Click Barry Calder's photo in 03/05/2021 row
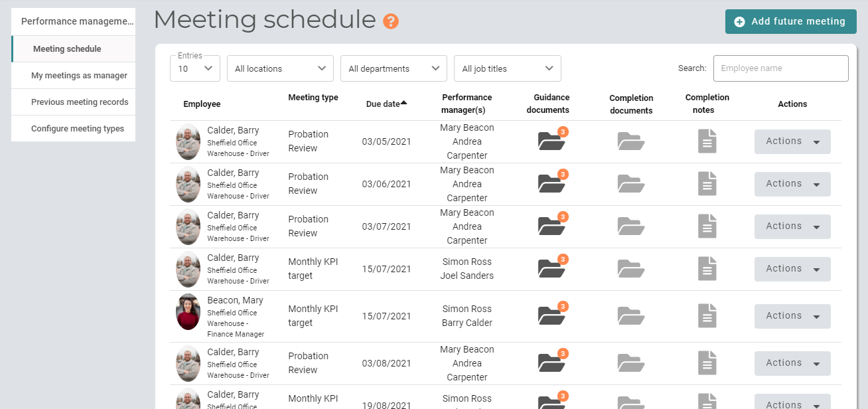Viewport: 868px width, 409px height. [x=188, y=141]
